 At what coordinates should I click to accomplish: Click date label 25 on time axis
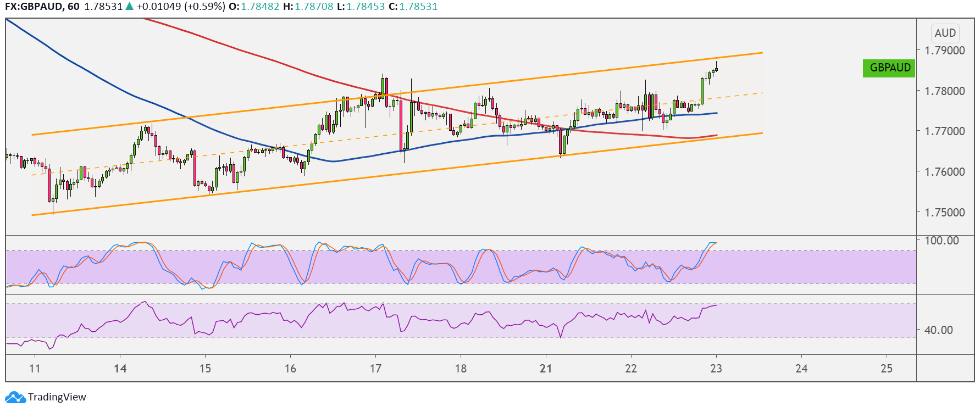pos(887,368)
